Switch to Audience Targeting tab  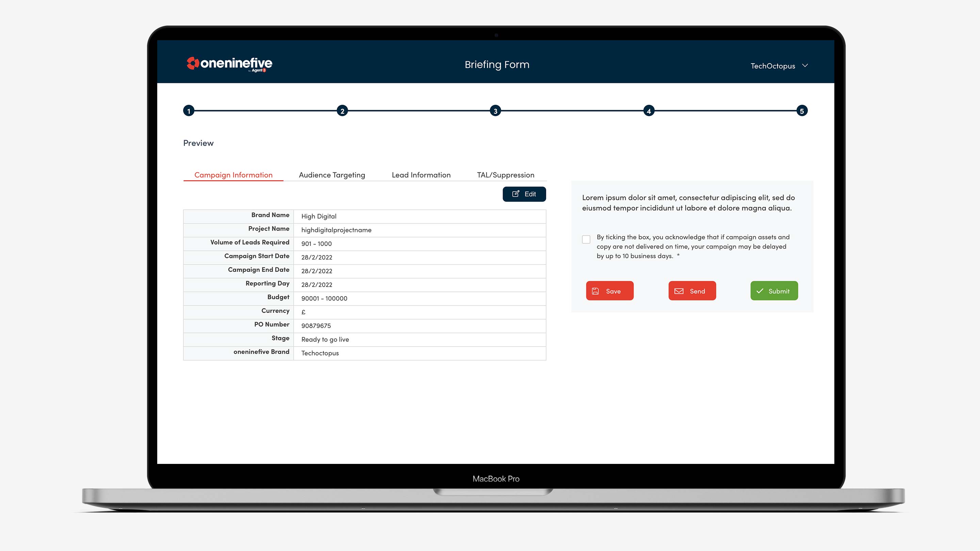coord(332,175)
